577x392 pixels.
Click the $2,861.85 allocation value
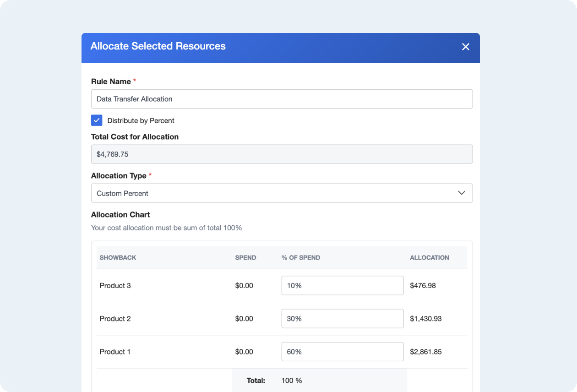[x=426, y=352]
